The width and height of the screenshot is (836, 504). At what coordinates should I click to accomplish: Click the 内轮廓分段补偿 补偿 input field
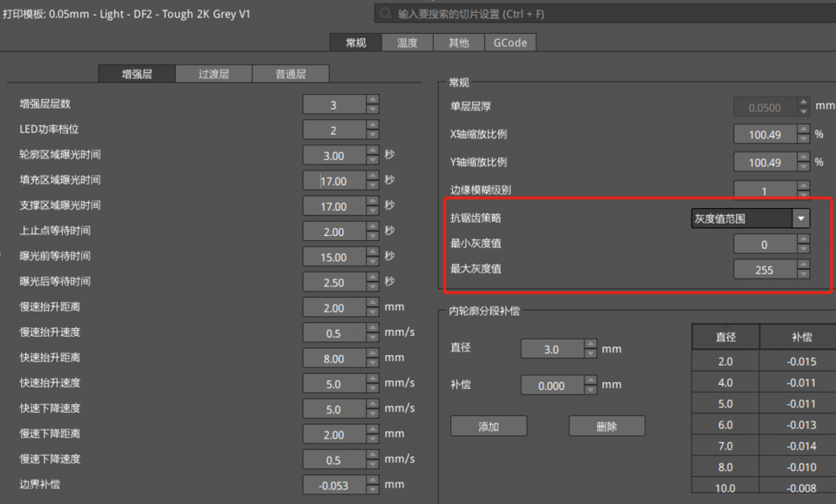pyautogui.click(x=552, y=385)
